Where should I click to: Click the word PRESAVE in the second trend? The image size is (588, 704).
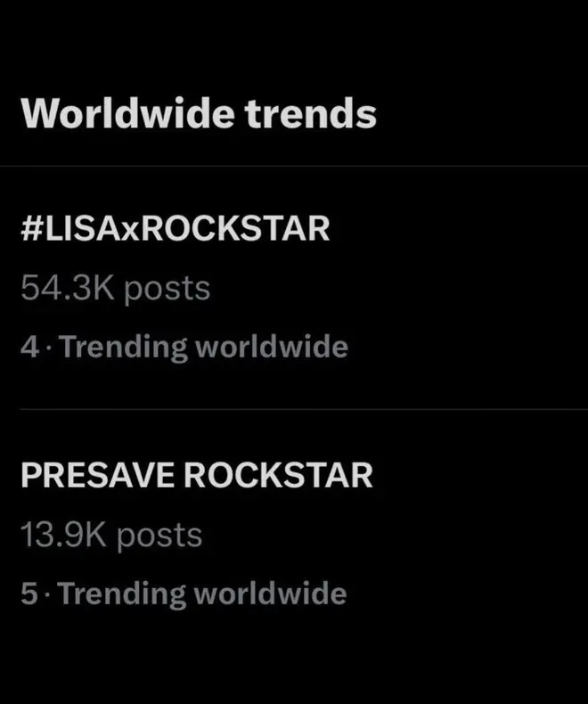tap(96, 476)
